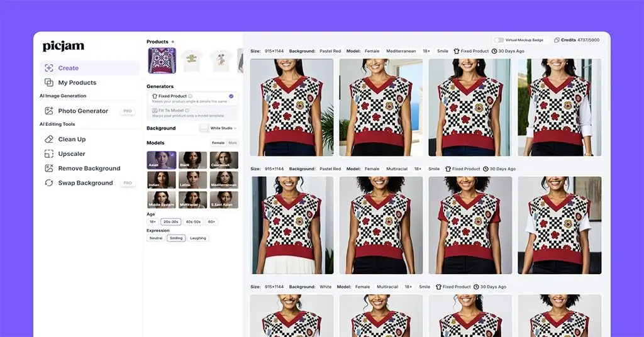This screenshot has width=644, height=337.
Task: Add a new product with plus icon
Action: pyautogui.click(x=173, y=42)
